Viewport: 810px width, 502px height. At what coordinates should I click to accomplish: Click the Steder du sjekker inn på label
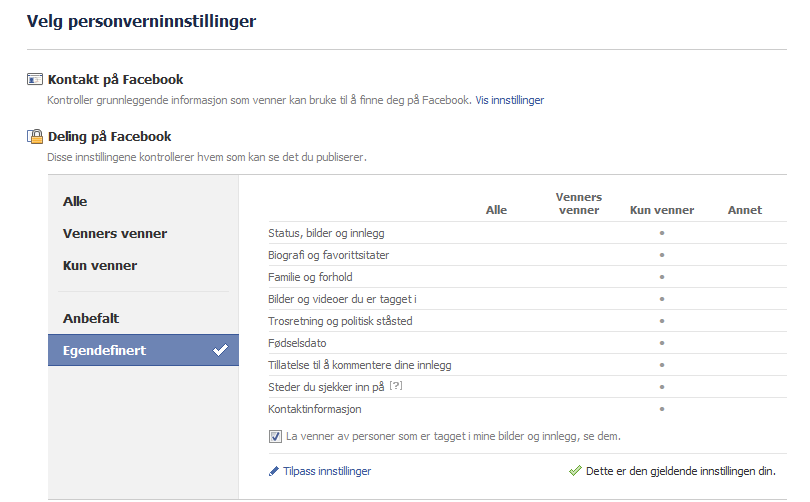point(326,387)
